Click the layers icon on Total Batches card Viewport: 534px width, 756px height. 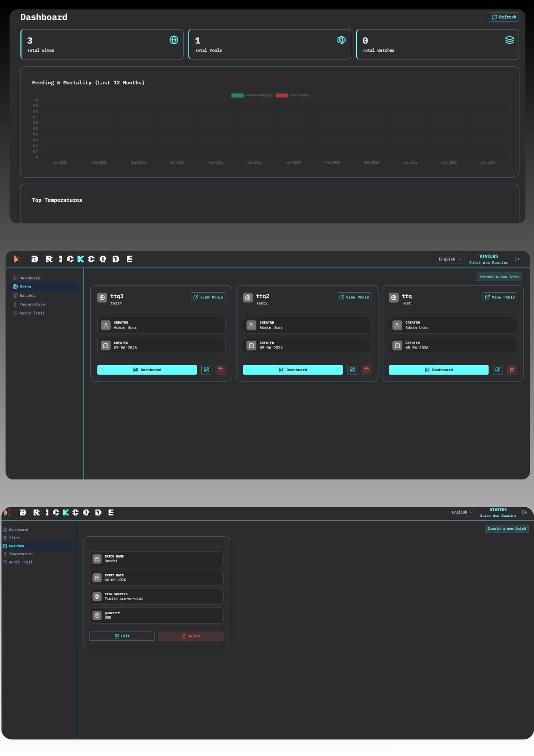click(509, 40)
